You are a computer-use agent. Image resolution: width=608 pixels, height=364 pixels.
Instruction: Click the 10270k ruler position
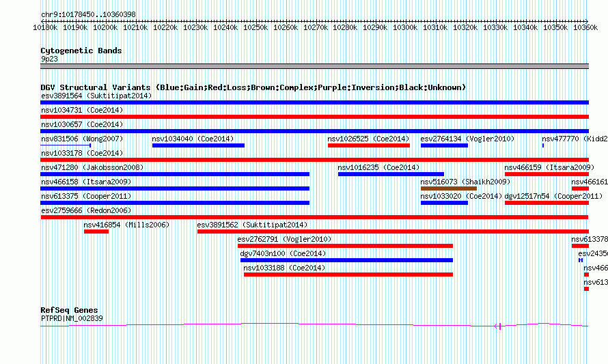316,27
